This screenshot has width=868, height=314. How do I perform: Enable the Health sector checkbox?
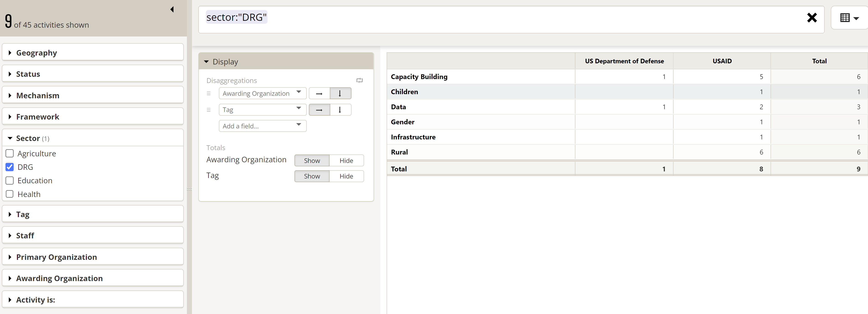click(x=10, y=194)
